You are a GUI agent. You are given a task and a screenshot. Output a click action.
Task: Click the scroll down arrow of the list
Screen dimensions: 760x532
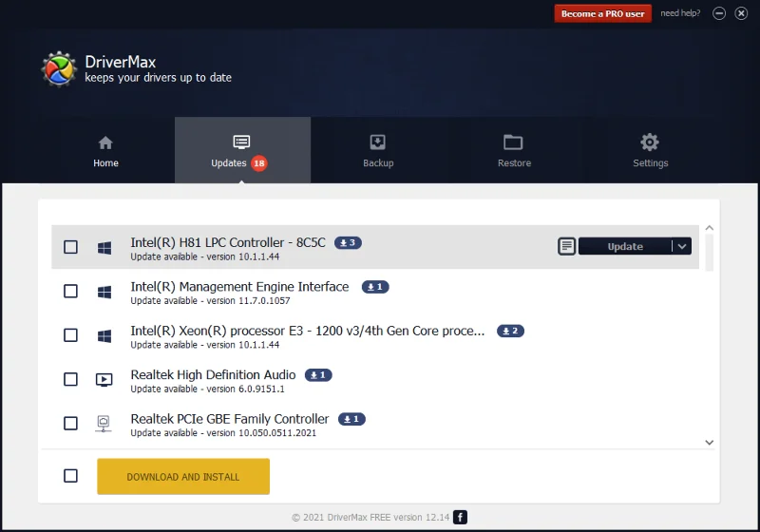709,443
